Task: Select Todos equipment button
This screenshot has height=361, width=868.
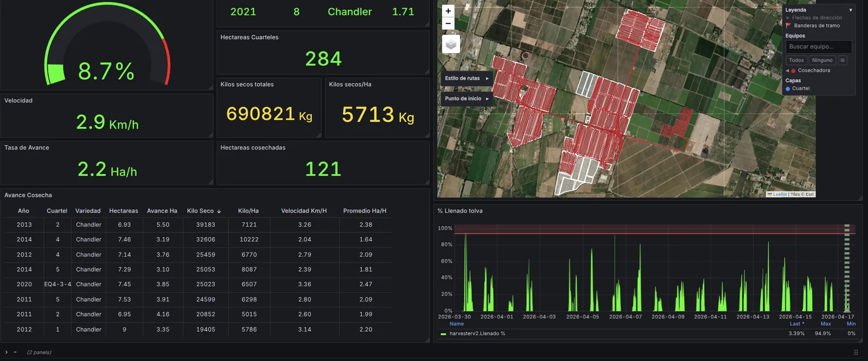Action: (x=796, y=60)
